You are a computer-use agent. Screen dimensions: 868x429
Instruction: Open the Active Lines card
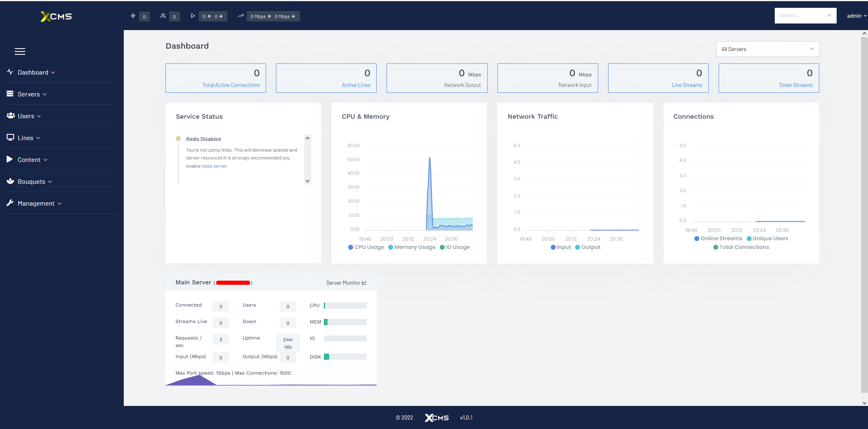click(326, 78)
